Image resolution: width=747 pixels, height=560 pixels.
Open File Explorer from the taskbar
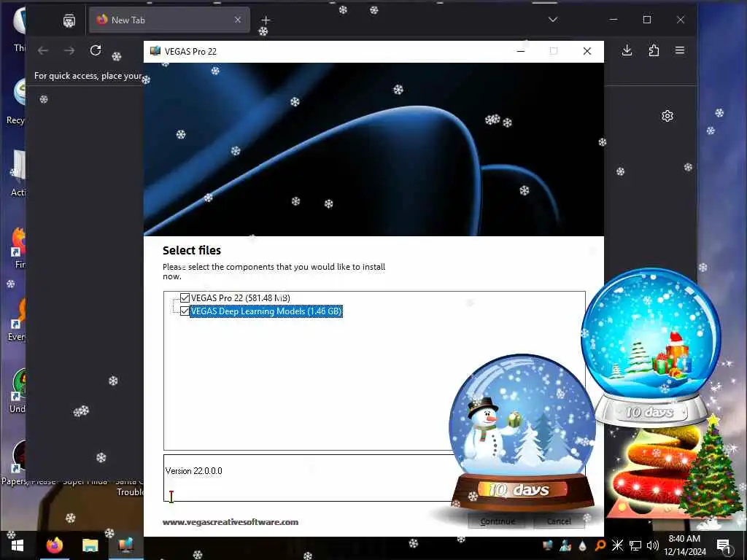point(90,545)
